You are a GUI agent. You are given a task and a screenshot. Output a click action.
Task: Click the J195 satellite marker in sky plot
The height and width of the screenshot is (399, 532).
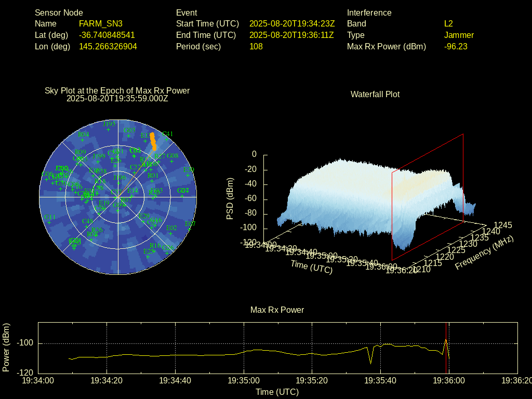(109, 129)
